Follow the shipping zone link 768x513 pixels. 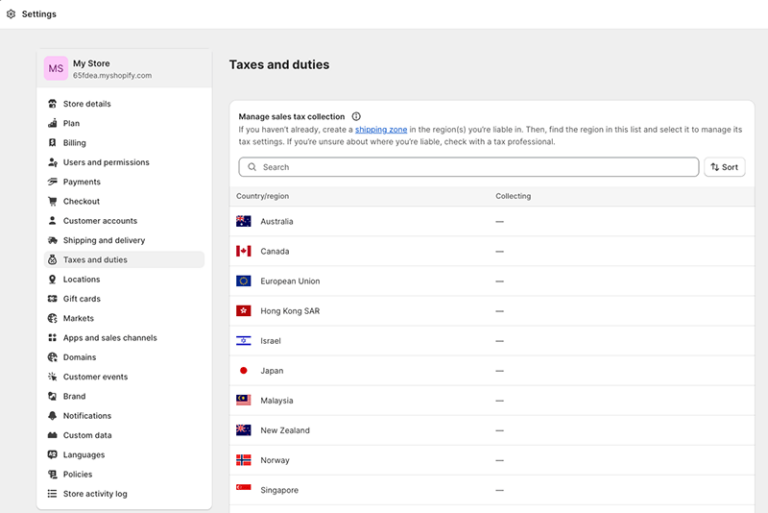pyautogui.click(x=379, y=129)
